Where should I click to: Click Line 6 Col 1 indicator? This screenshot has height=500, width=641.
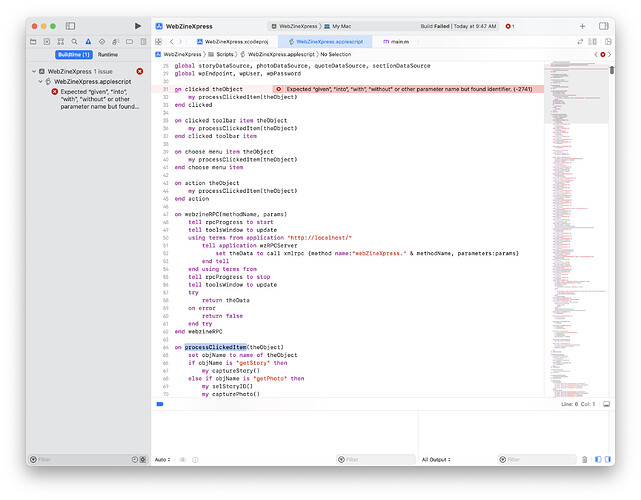[x=578, y=404]
